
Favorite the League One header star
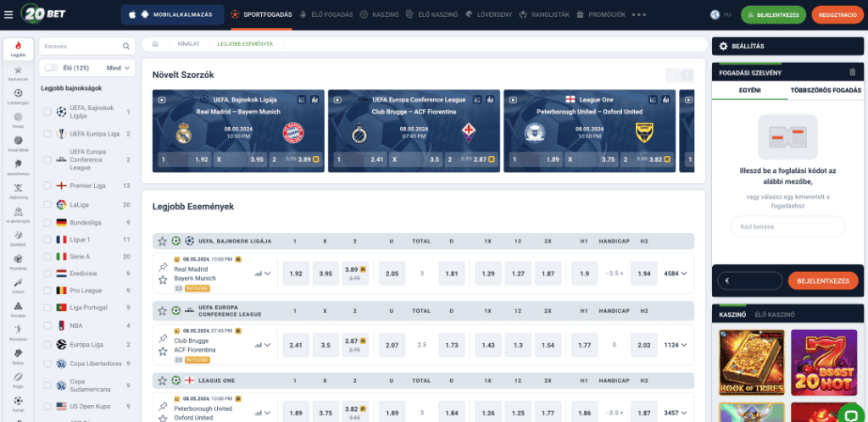tap(162, 380)
